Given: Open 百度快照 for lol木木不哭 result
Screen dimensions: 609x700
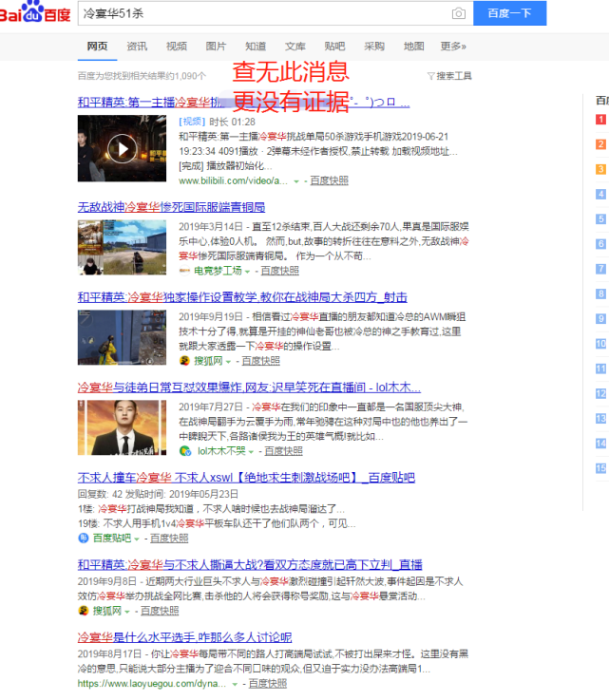Looking at the screenshot, I should (x=283, y=451).
